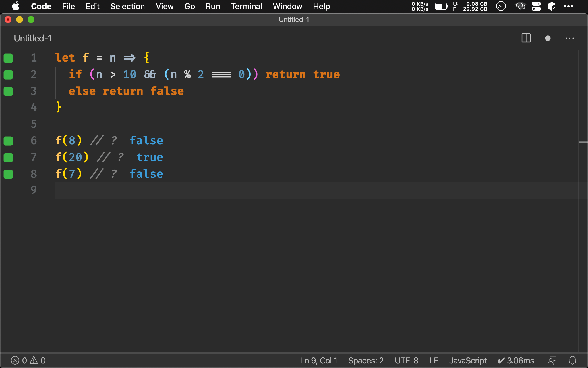The image size is (588, 368).
Task: Click the green coverage marker on line 1
Action: pyautogui.click(x=8, y=58)
